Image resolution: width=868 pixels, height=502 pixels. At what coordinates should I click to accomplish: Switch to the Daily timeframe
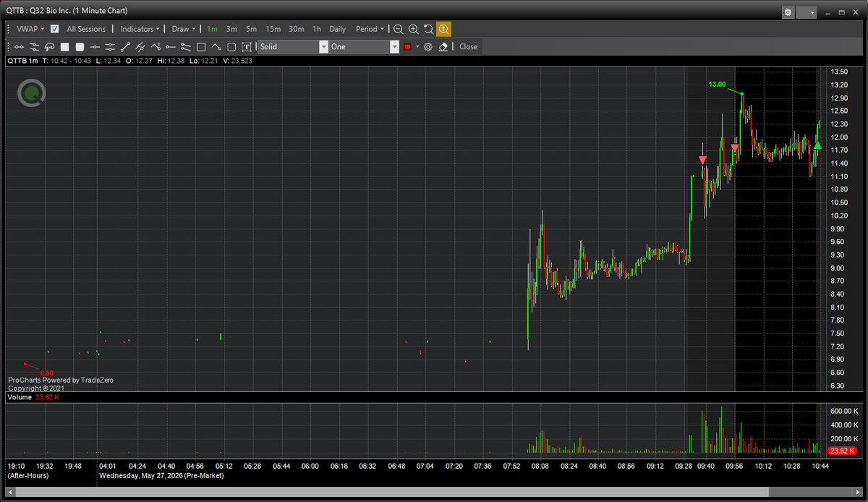point(338,29)
